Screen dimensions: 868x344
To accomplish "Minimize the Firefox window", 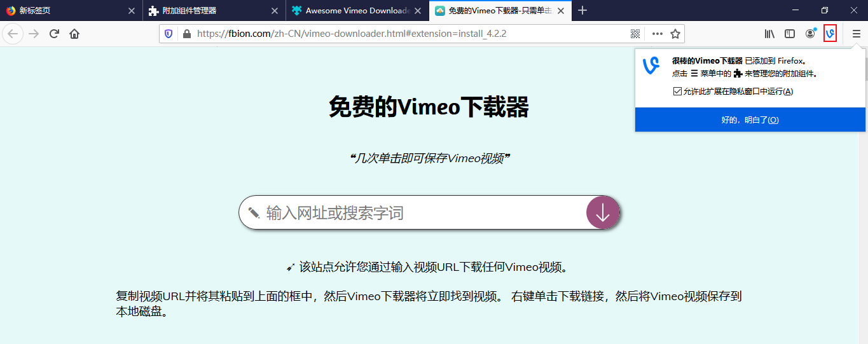I will point(796,10).
